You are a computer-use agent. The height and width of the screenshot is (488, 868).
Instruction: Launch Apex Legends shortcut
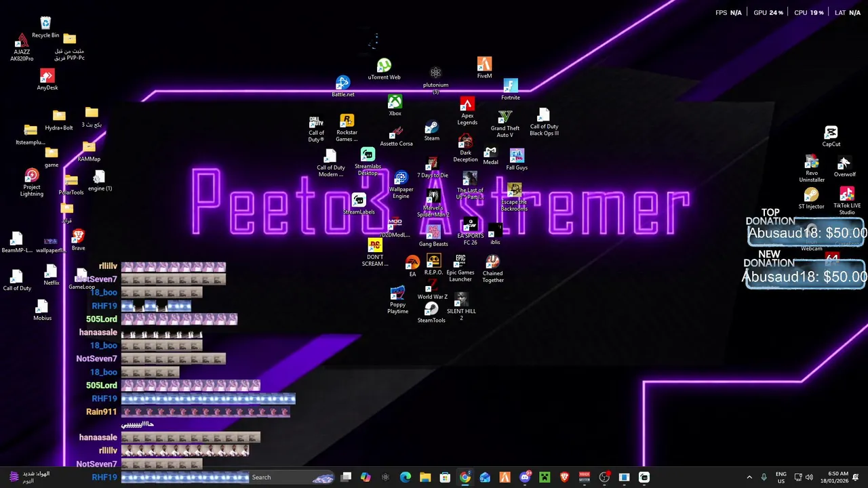tap(467, 110)
